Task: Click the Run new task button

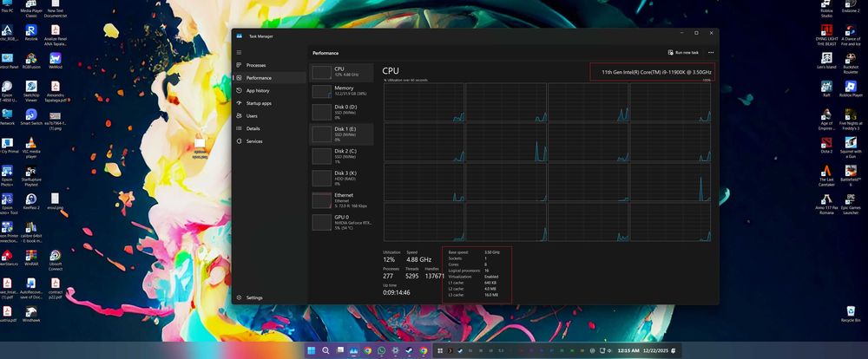Action: [683, 53]
